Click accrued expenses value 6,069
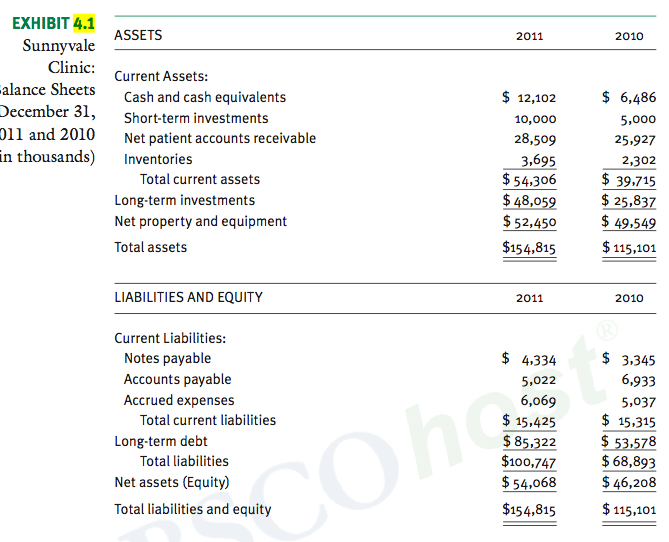Viewport: 669px width, 542px height. click(x=538, y=401)
